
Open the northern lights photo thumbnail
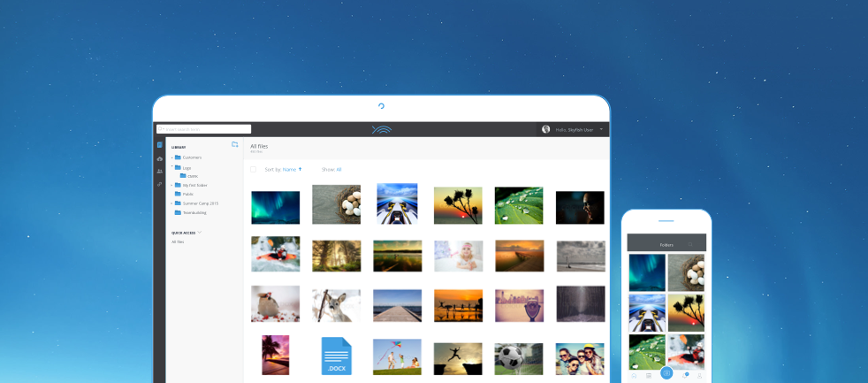(276, 208)
